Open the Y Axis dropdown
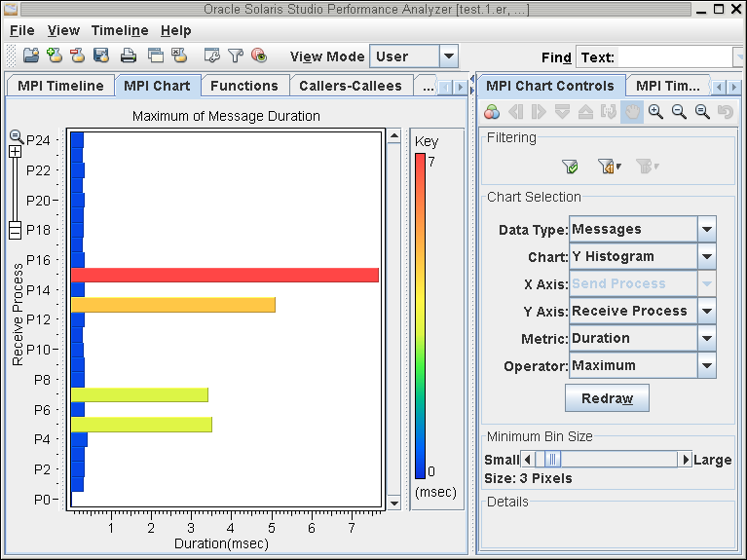Viewport: 747px width, 560px height. [x=707, y=311]
